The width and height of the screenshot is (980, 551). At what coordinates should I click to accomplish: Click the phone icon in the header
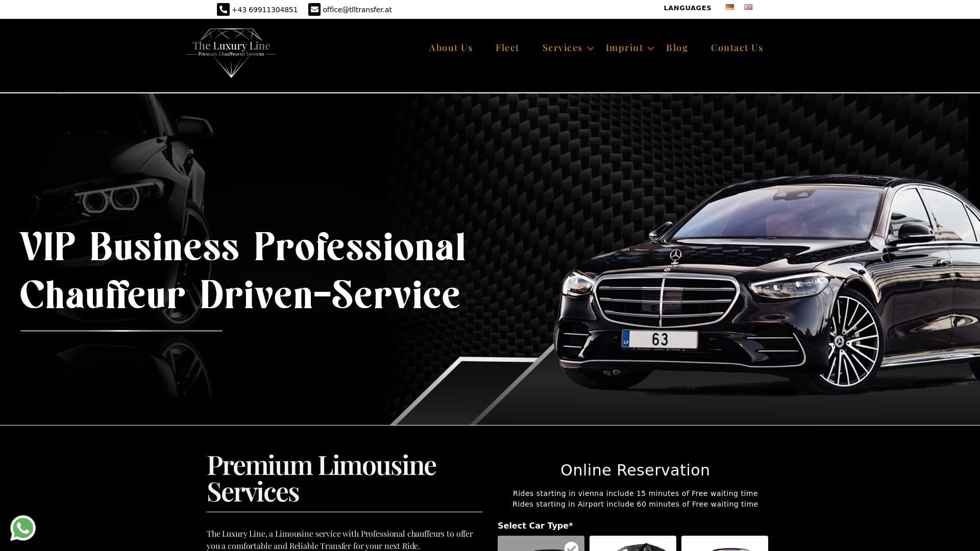(x=223, y=9)
